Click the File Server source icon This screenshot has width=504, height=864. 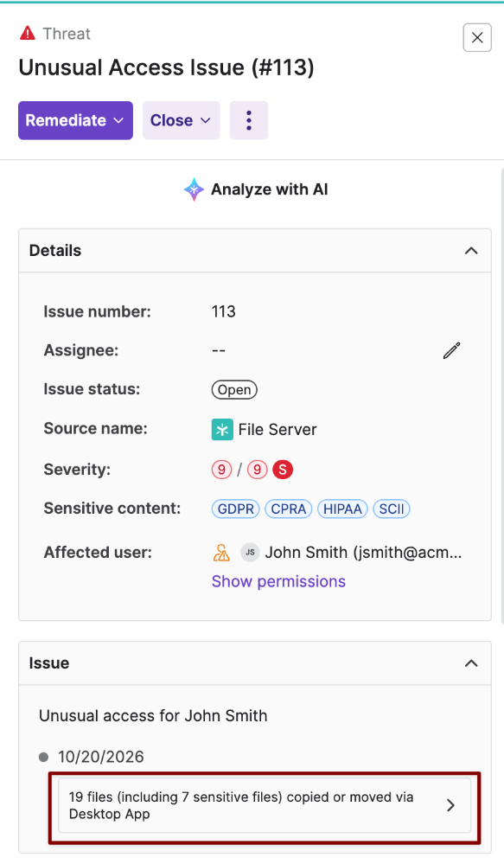[x=222, y=430]
